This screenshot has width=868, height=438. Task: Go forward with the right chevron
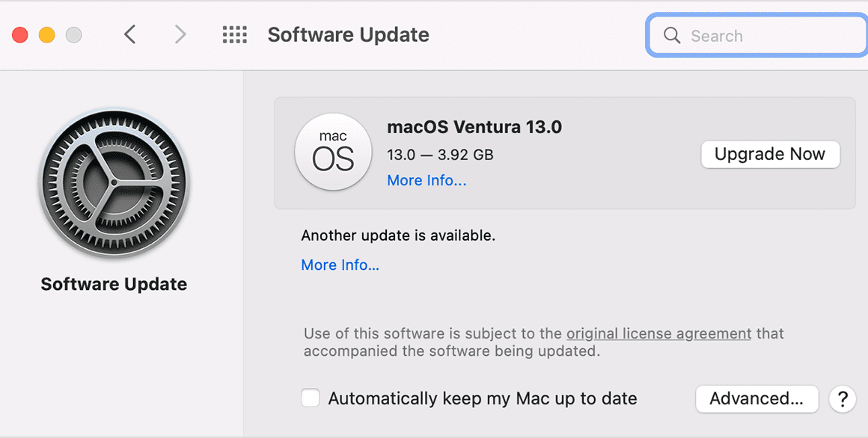[180, 35]
